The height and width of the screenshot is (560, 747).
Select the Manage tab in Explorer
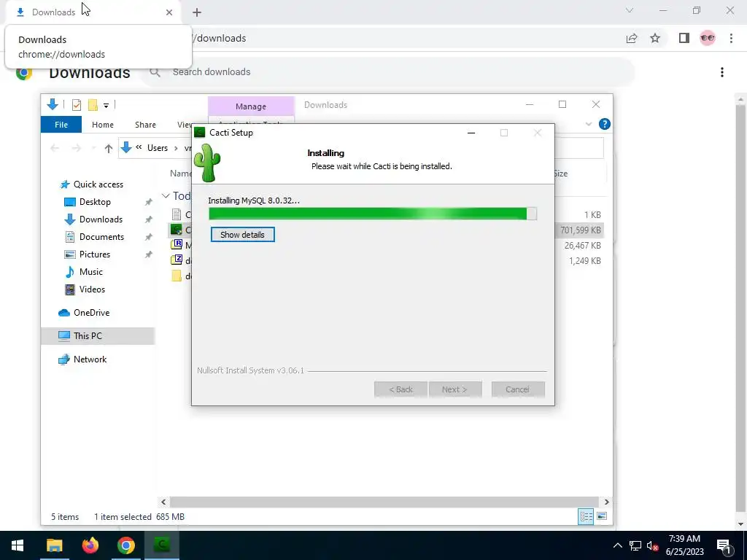click(251, 106)
